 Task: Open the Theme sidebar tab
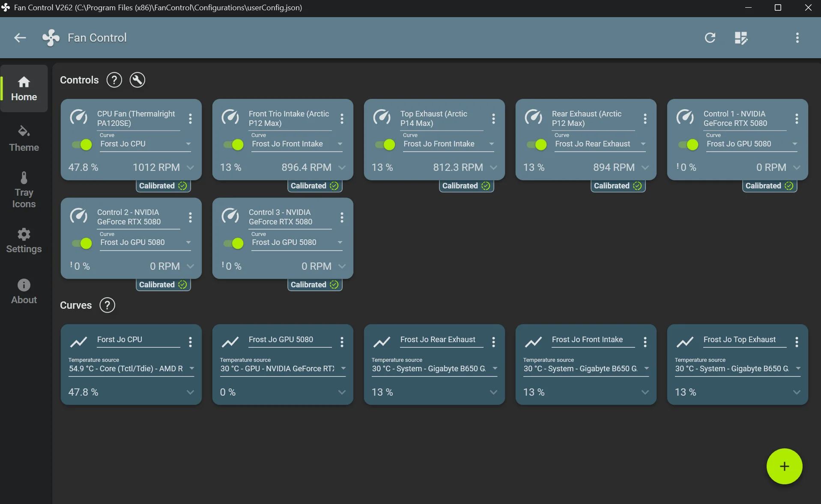point(24,139)
